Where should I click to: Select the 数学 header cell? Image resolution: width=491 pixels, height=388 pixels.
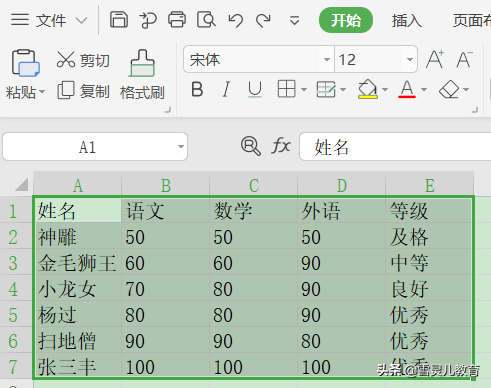(x=254, y=210)
